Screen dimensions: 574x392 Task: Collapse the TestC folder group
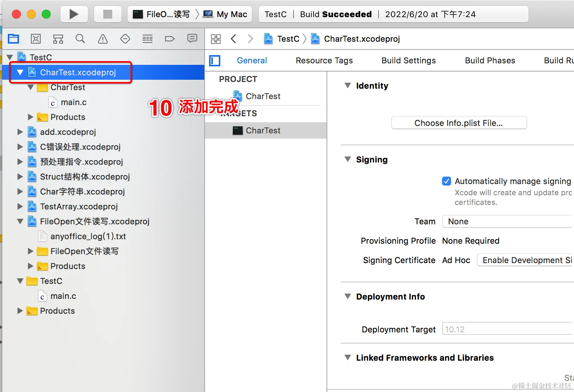[20, 281]
